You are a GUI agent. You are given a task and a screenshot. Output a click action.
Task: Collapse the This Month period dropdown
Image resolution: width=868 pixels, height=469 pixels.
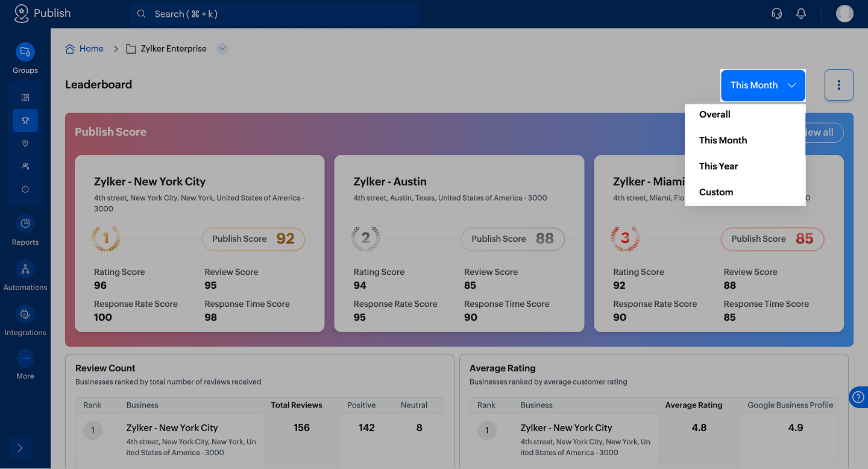[x=763, y=85]
